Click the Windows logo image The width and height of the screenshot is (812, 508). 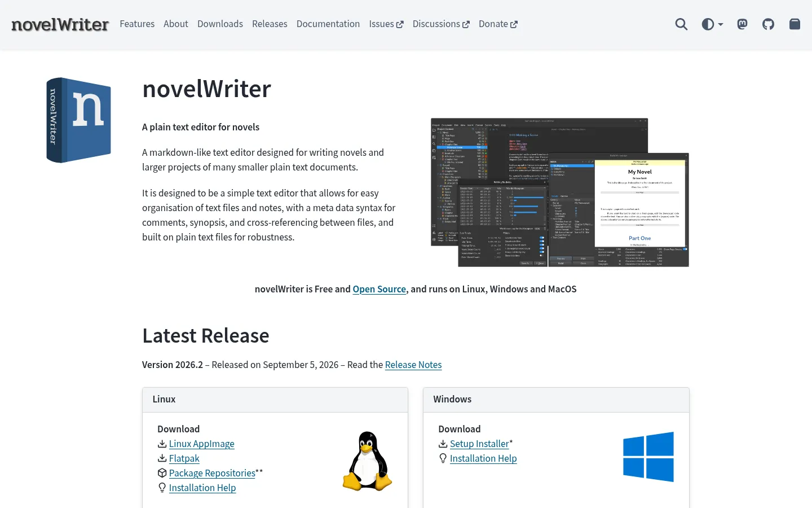[648, 457]
